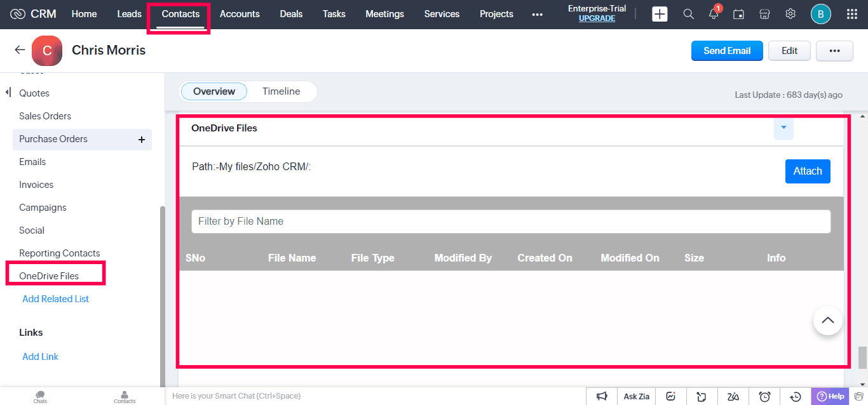Select Invoices in related list
The width and height of the screenshot is (868, 405).
(36, 185)
